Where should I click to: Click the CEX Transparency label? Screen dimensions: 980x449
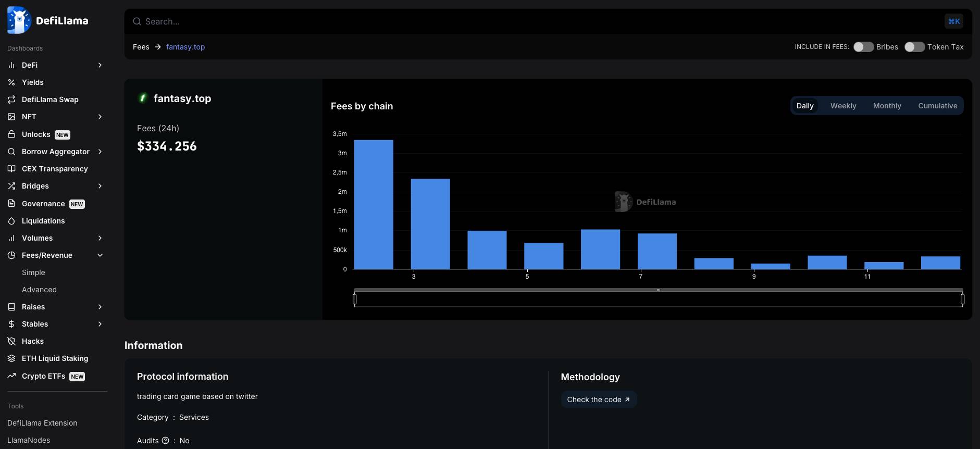click(x=55, y=169)
